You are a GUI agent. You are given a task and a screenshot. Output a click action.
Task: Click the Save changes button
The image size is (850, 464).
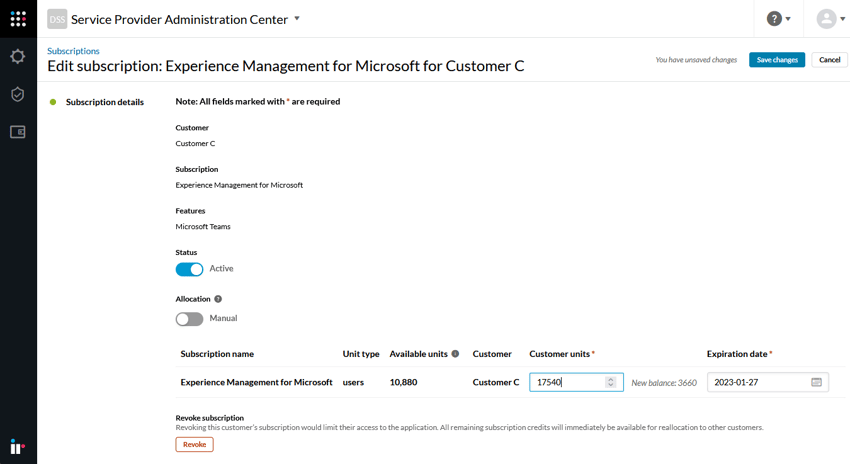tap(776, 60)
